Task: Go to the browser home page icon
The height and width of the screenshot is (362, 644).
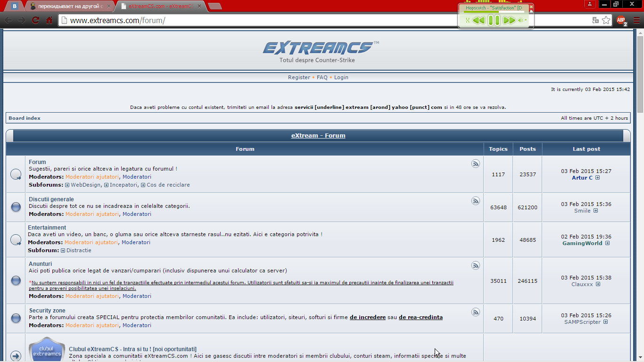Action: (50, 20)
